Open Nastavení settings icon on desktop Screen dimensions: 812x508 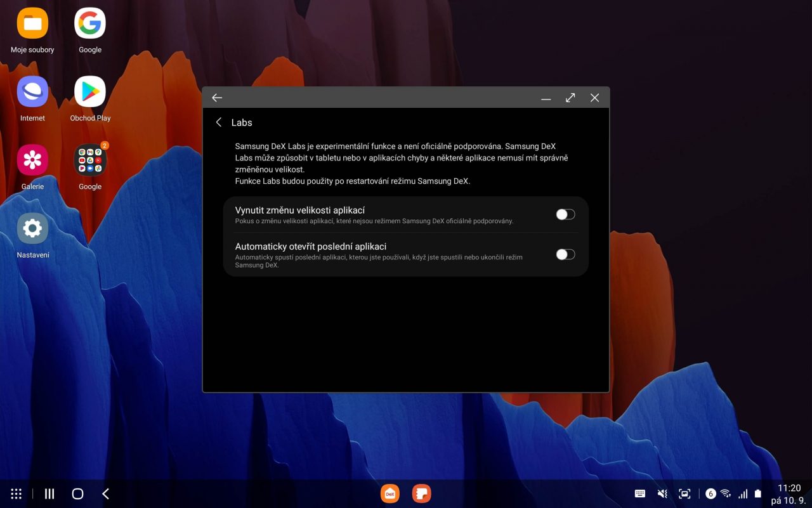pos(32,228)
